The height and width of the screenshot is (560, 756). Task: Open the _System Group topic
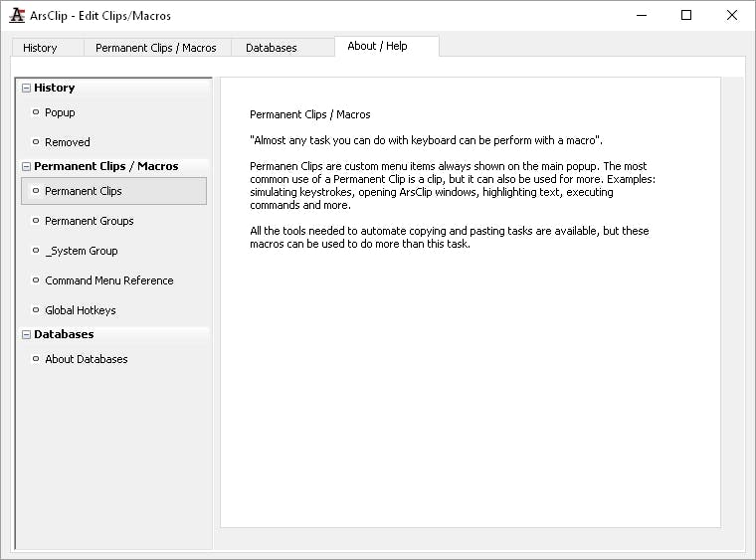pyautogui.click(x=81, y=251)
